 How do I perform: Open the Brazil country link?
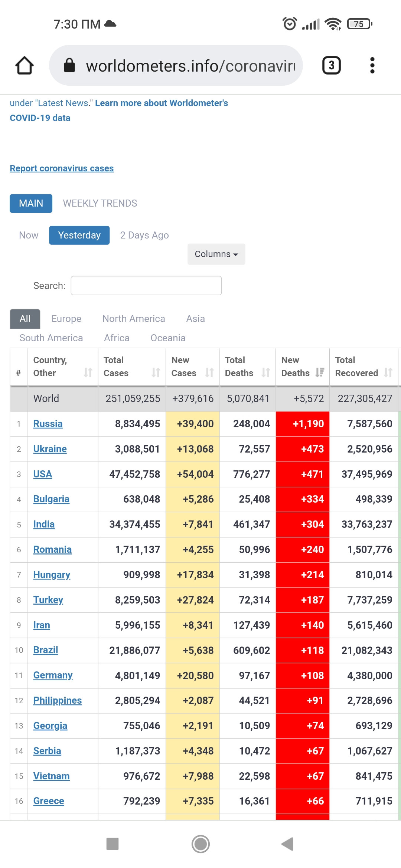pos(46,650)
